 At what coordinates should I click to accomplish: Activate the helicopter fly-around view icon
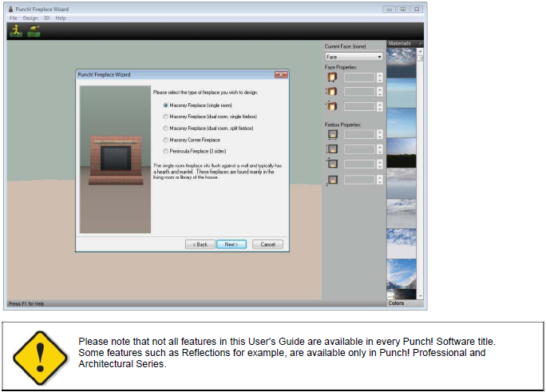tap(34, 30)
